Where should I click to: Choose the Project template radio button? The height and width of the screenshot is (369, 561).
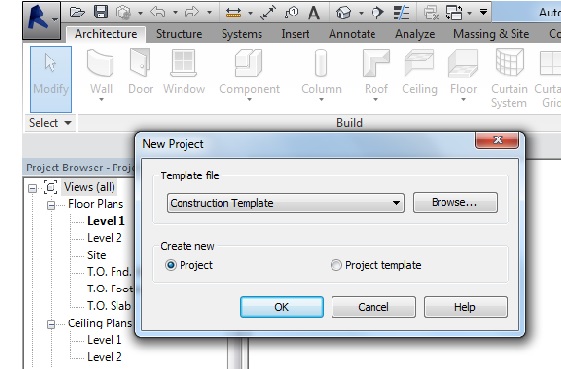click(336, 265)
